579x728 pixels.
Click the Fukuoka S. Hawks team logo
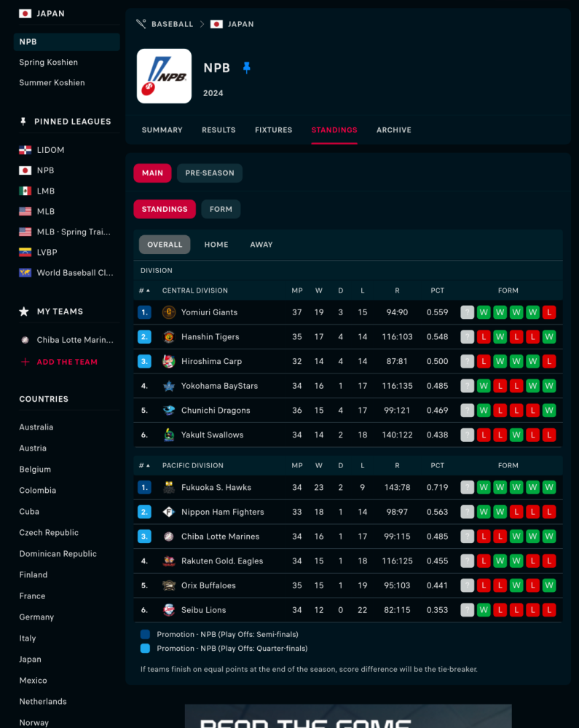(x=168, y=487)
